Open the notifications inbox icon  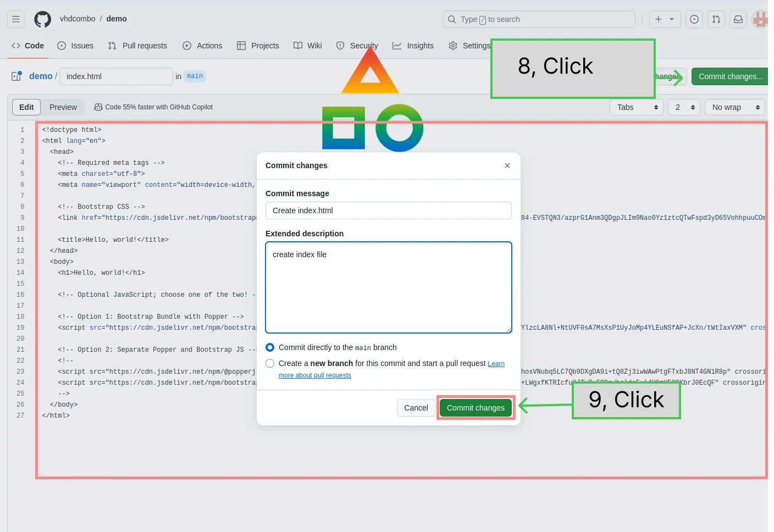point(738,19)
